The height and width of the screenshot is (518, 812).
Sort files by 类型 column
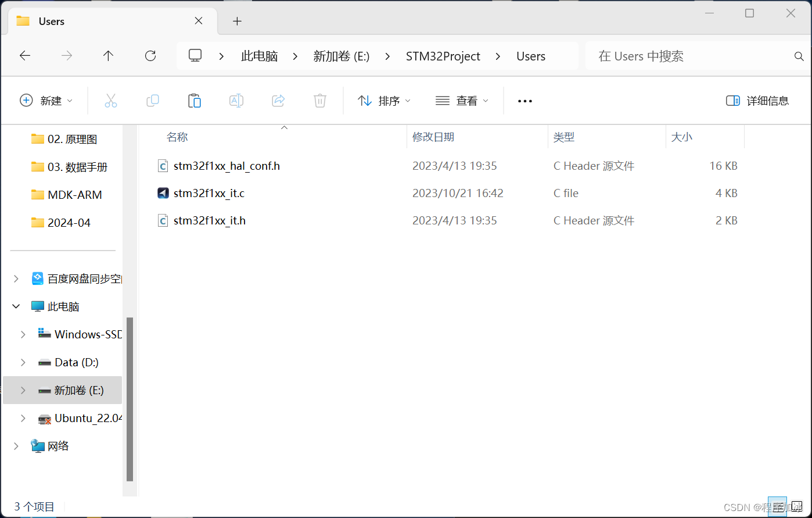tap(564, 137)
